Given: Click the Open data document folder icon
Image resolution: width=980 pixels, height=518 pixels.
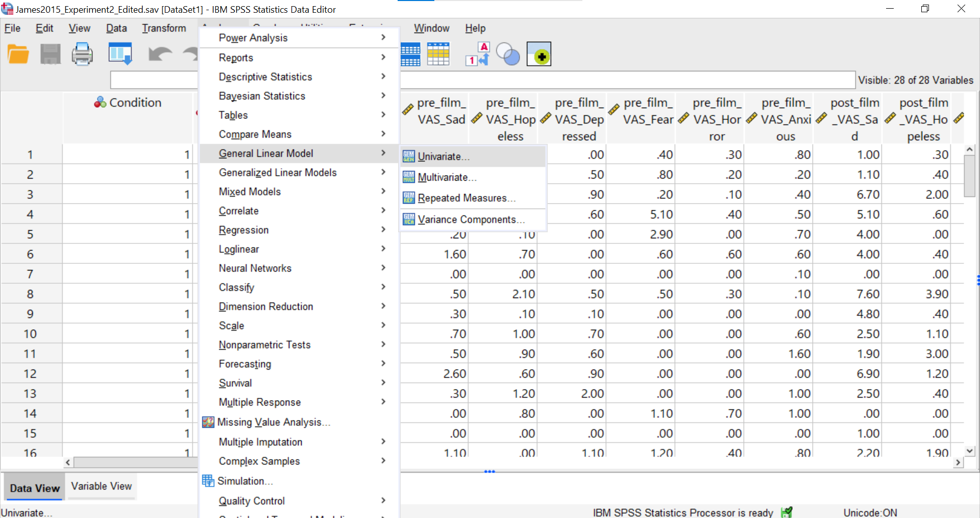Looking at the screenshot, I should (18, 54).
